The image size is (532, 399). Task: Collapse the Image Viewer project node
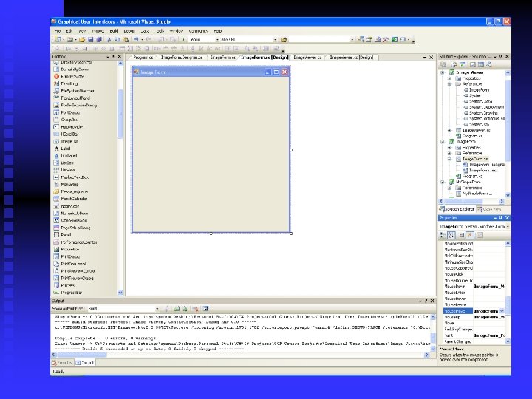pyautogui.click(x=442, y=72)
